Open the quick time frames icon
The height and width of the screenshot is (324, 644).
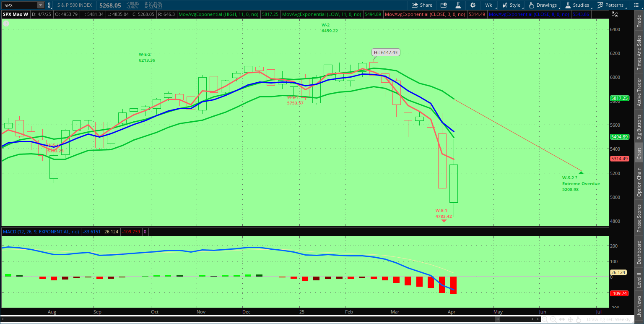point(444,5)
